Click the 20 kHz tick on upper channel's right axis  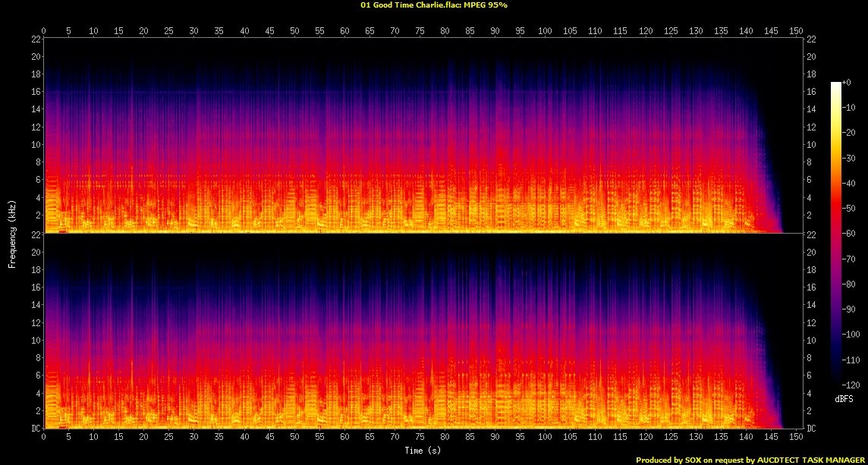point(812,57)
